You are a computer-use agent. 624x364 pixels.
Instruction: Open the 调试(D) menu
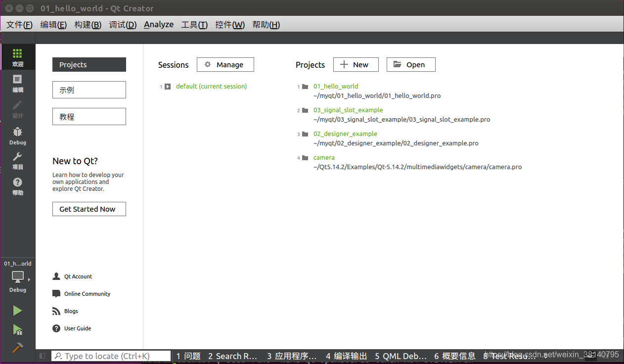coord(123,25)
